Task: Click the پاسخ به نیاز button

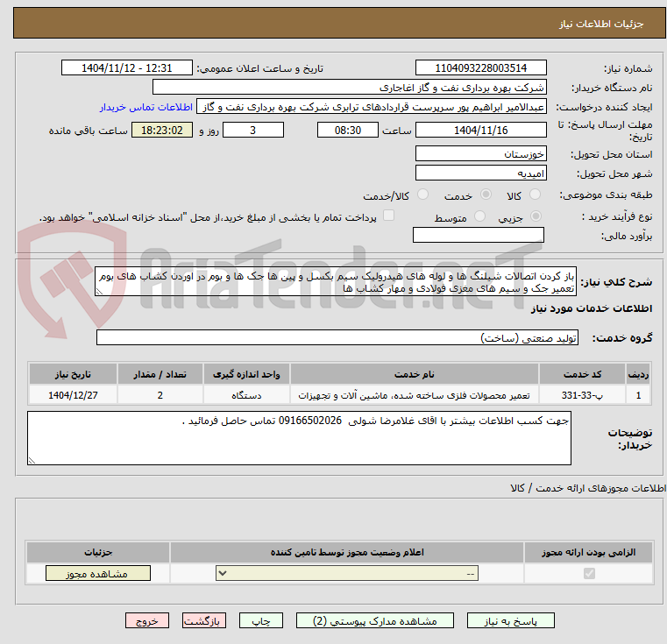Action: (x=511, y=620)
